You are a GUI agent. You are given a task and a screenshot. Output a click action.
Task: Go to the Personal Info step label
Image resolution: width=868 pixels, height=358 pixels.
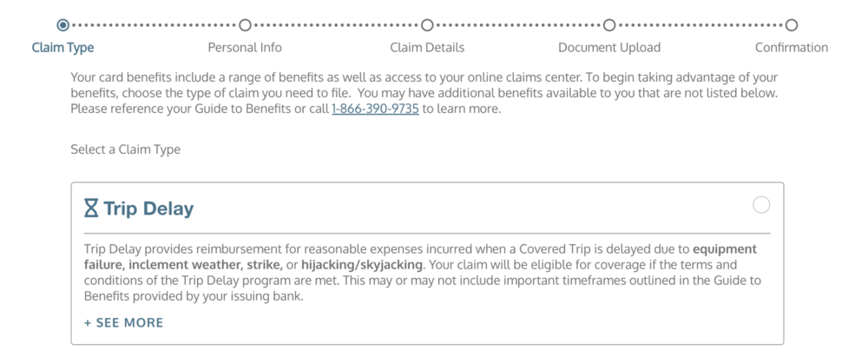(245, 48)
